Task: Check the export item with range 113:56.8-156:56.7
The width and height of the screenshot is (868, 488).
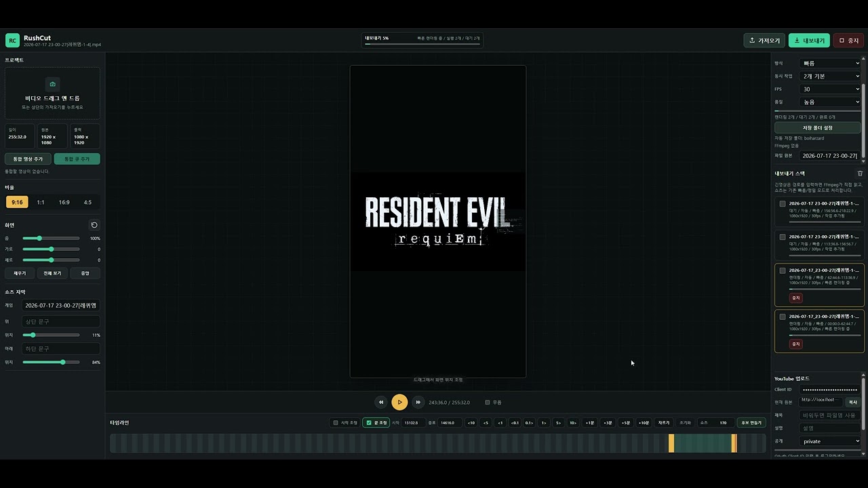Action: tap(783, 237)
